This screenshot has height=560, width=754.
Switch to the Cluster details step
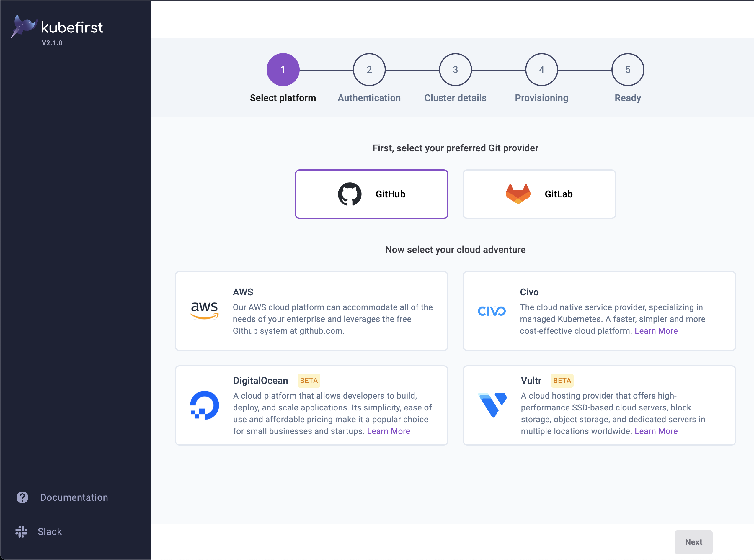455,70
